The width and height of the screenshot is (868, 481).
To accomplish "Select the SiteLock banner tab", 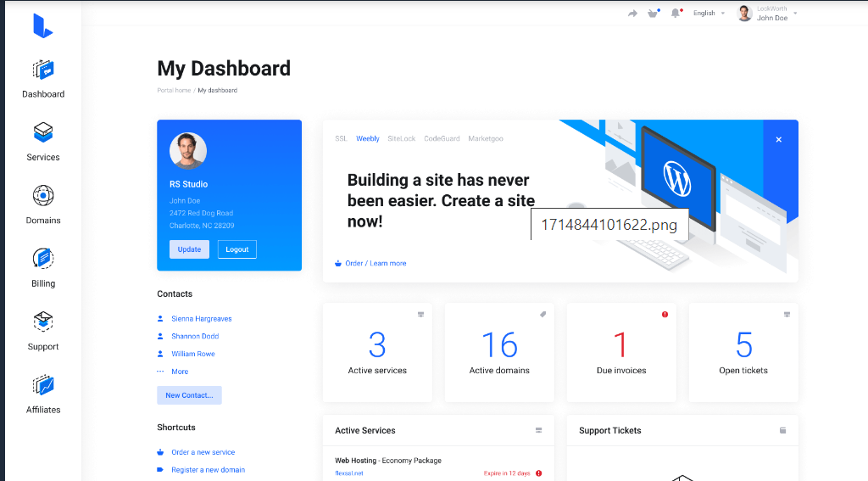I will pos(401,138).
